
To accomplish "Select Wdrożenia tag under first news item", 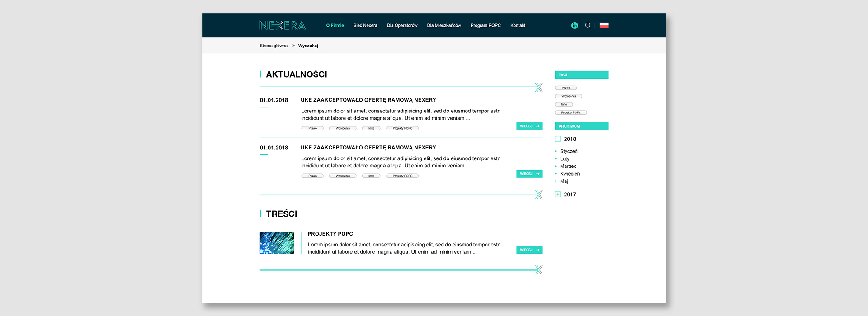I will coord(343,128).
